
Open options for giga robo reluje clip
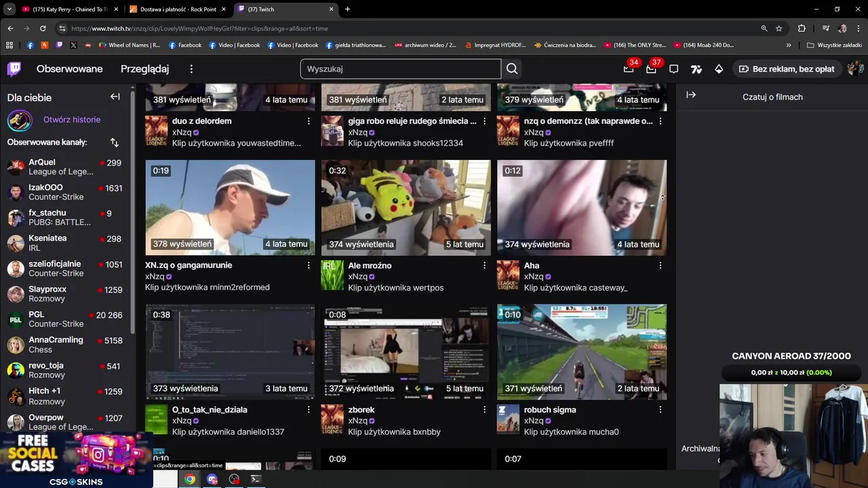click(x=484, y=121)
